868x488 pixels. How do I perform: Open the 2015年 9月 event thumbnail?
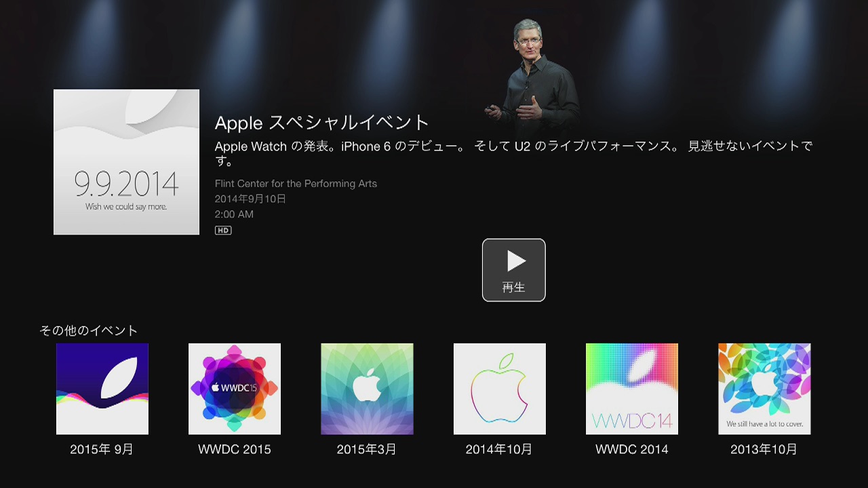(x=102, y=389)
